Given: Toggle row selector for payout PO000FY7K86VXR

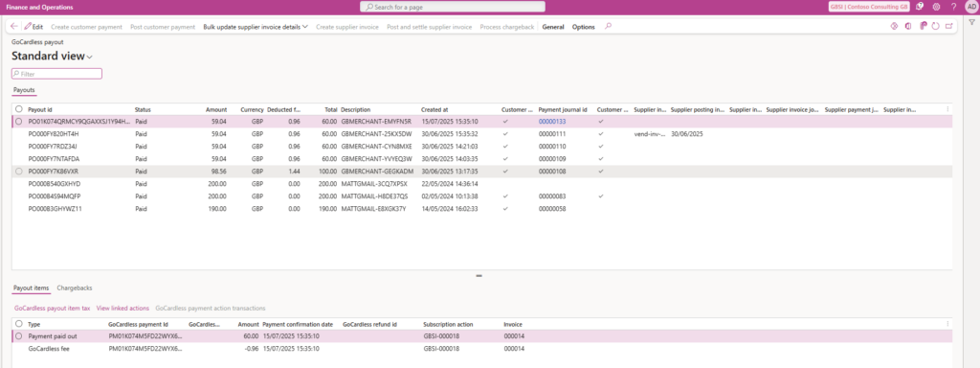Looking at the screenshot, I should (19, 171).
